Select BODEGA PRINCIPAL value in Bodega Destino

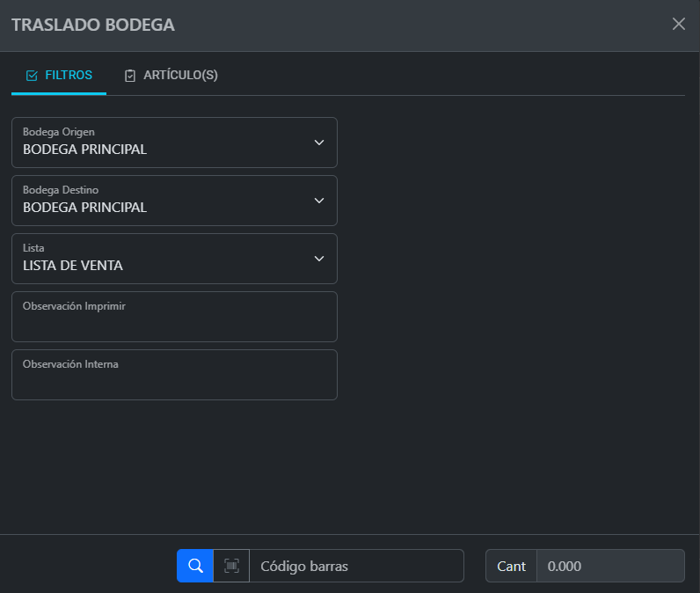pyautogui.click(x=85, y=208)
